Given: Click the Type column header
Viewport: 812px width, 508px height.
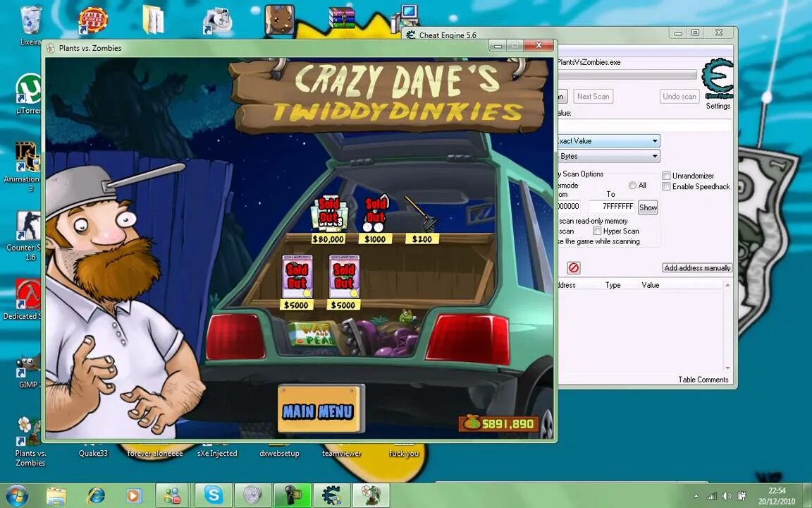Looking at the screenshot, I should [613, 284].
